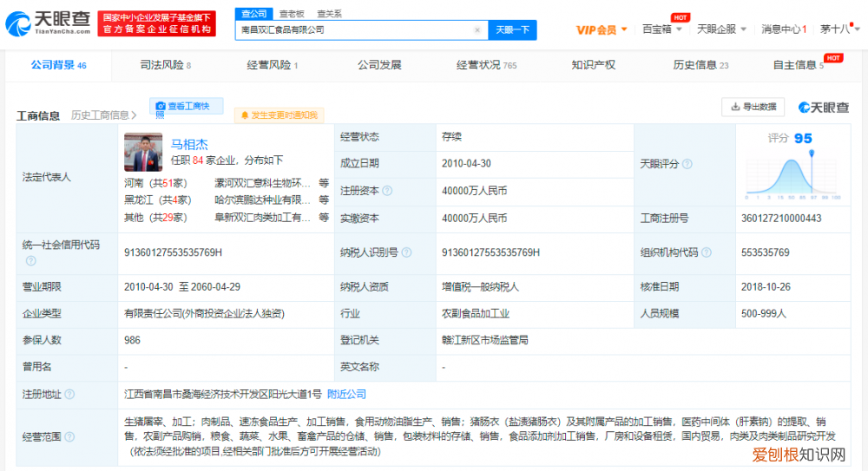Screen dimensions: 868x471
Task: Click help icon next to 组织机构代码
Action: click(x=707, y=252)
